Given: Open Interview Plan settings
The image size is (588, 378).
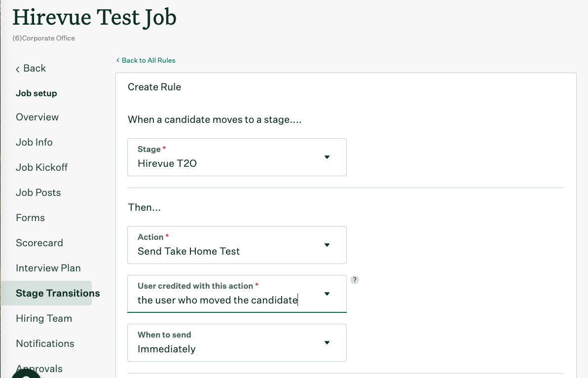Looking at the screenshot, I should 48,268.
